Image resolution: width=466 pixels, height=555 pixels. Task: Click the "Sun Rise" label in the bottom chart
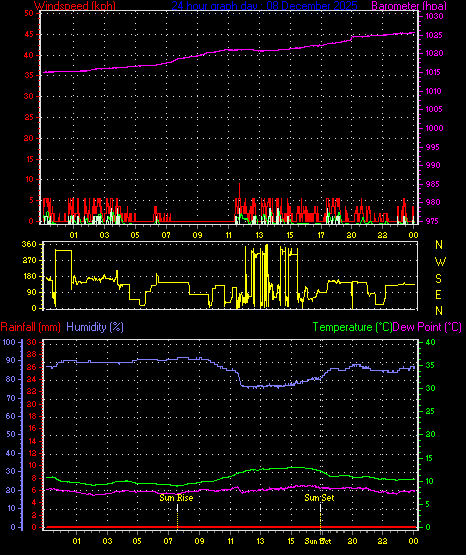coord(176,498)
